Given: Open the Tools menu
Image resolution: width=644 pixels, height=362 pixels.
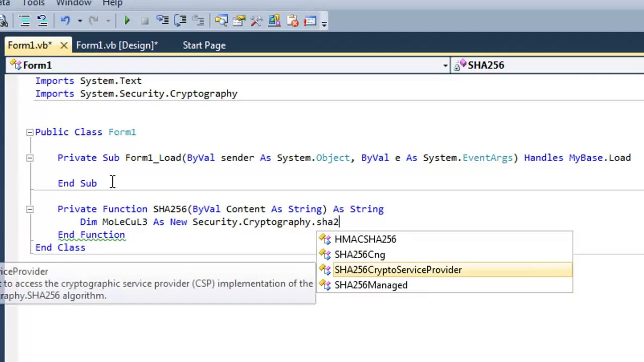Looking at the screenshot, I should pos(34,3).
